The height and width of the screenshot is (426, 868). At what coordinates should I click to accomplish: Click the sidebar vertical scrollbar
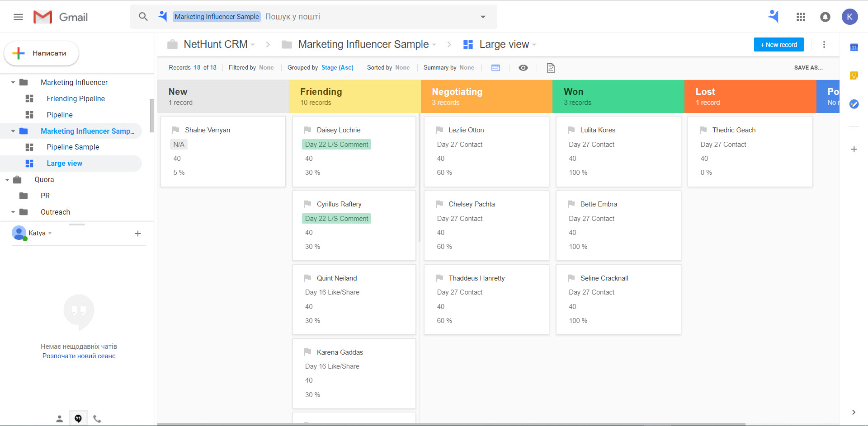point(152,115)
